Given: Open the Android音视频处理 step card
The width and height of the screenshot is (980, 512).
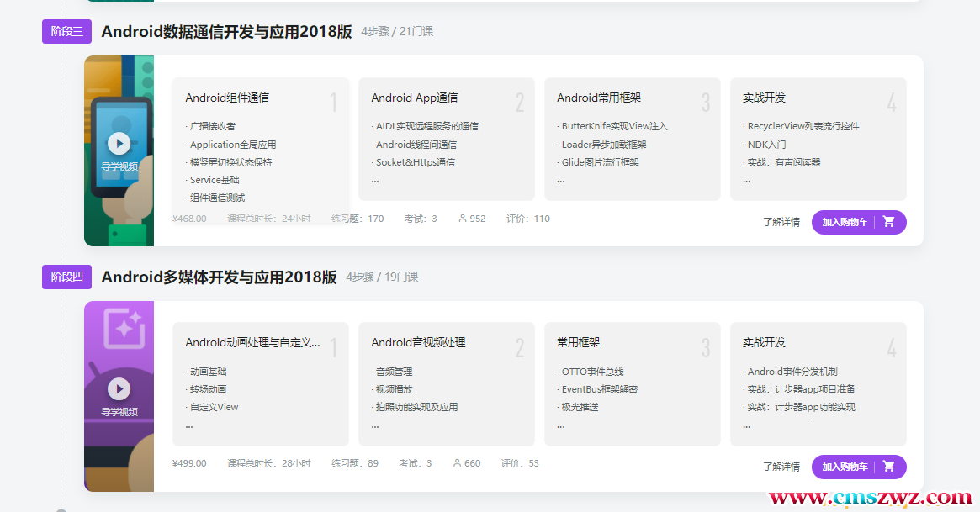Looking at the screenshot, I should point(446,384).
